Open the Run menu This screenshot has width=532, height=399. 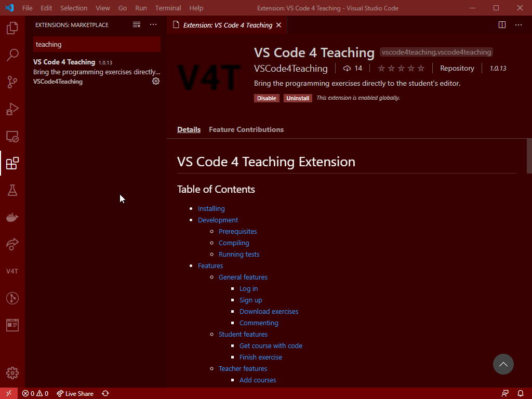(x=141, y=8)
